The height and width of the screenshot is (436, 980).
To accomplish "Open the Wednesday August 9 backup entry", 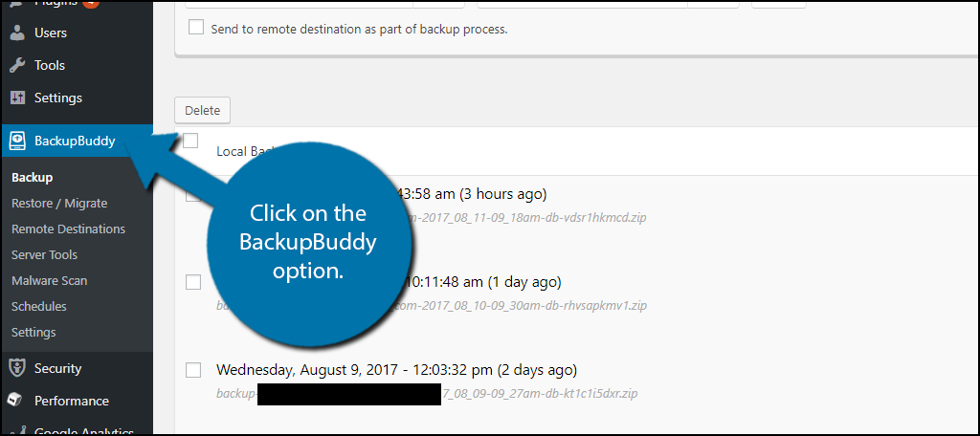I will 396,370.
